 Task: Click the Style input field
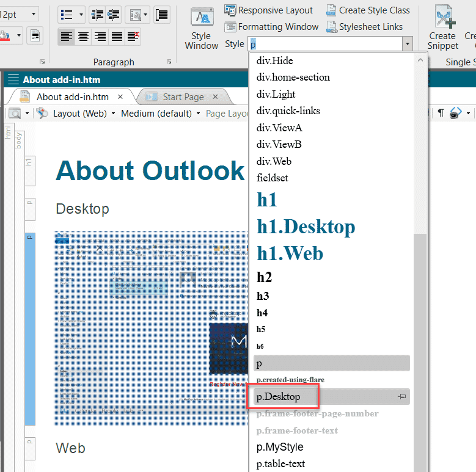tap(326, 44)
